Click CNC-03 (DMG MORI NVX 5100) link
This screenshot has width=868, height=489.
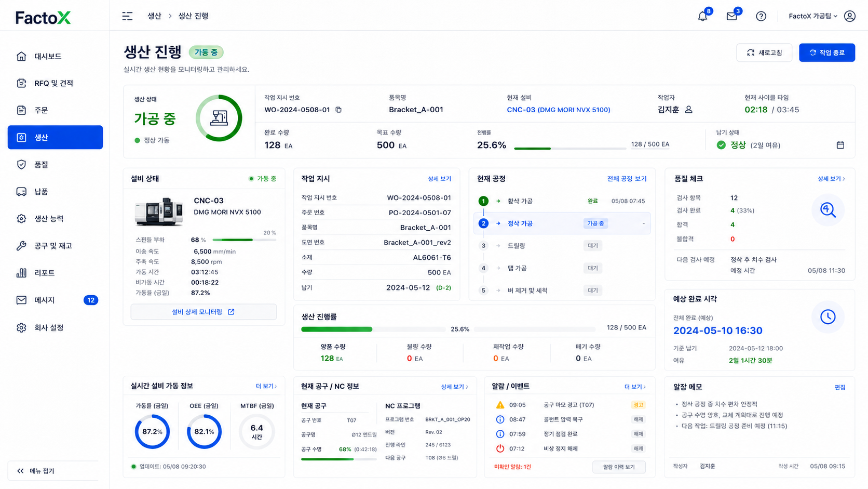[558, 110]
